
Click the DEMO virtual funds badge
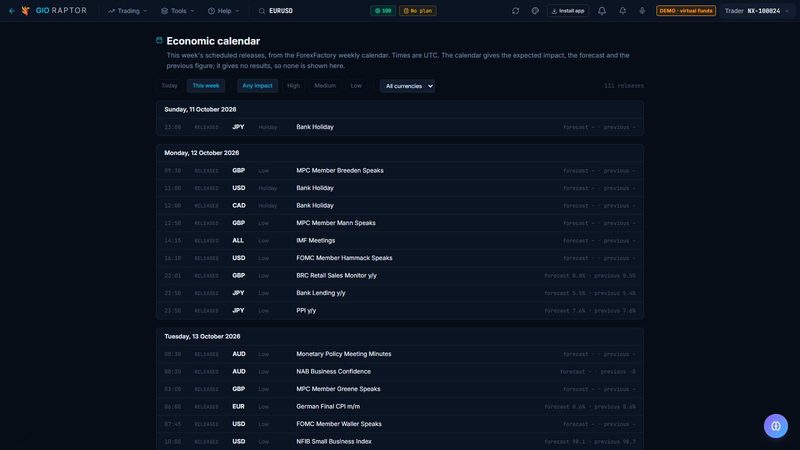pos(686,11)
